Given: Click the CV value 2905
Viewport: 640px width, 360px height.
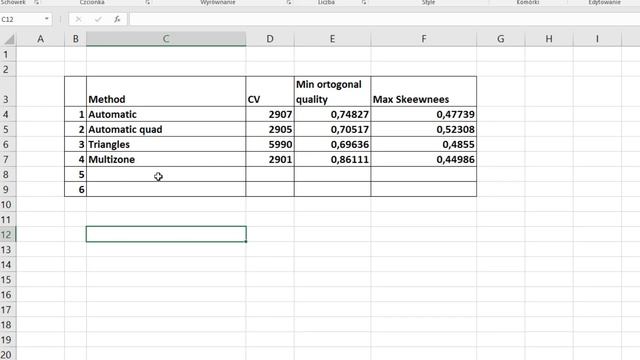Looking at the screenshot, I should point(270,129).
